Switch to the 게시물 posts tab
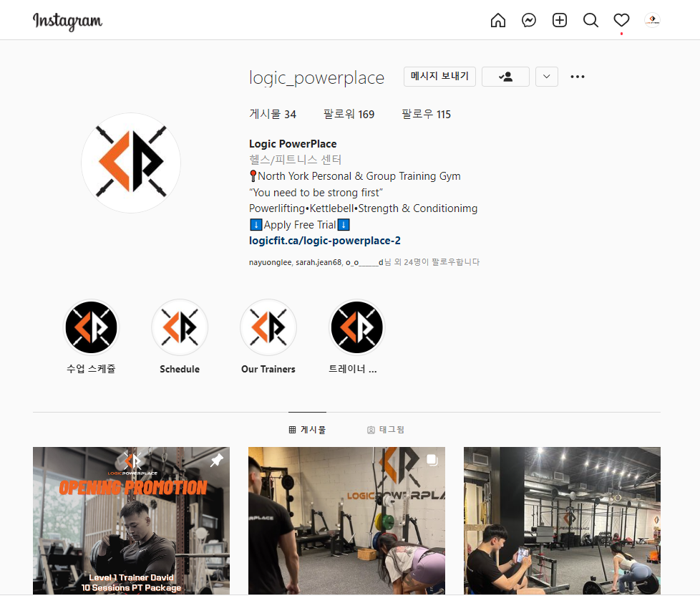This screenshot has height=611, width=700. pyautogui.click(x=307, y=430)
